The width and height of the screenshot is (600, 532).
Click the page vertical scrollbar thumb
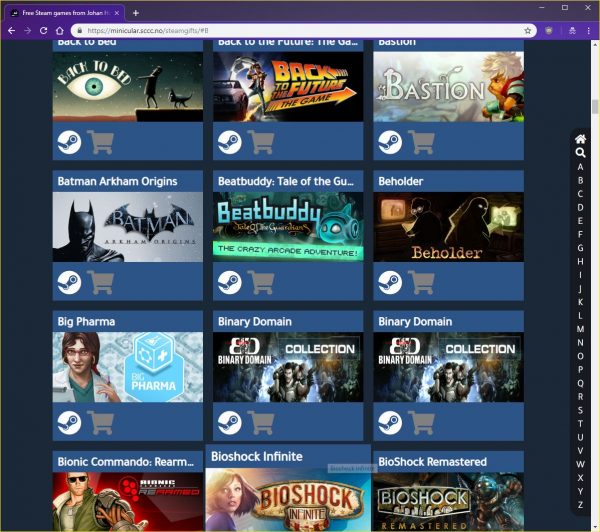click(x=595, y=107)
